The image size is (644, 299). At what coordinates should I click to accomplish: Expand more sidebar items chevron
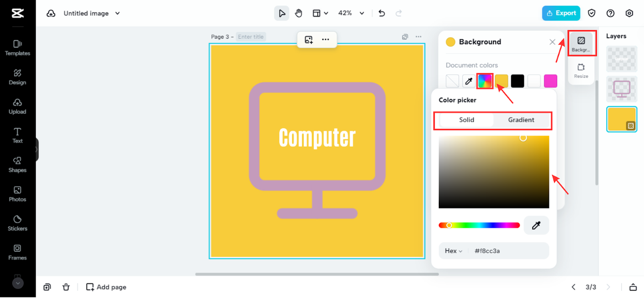click(18, 283)
